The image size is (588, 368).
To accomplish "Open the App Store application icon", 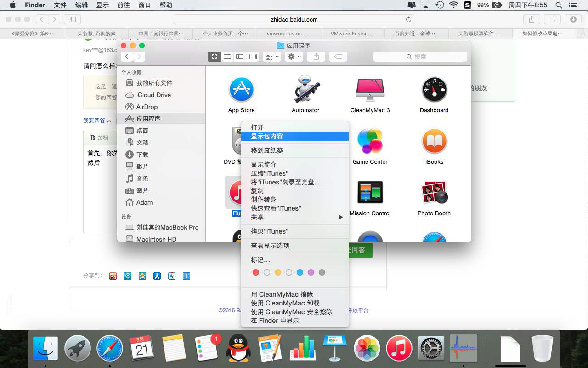I will [241, 89].
